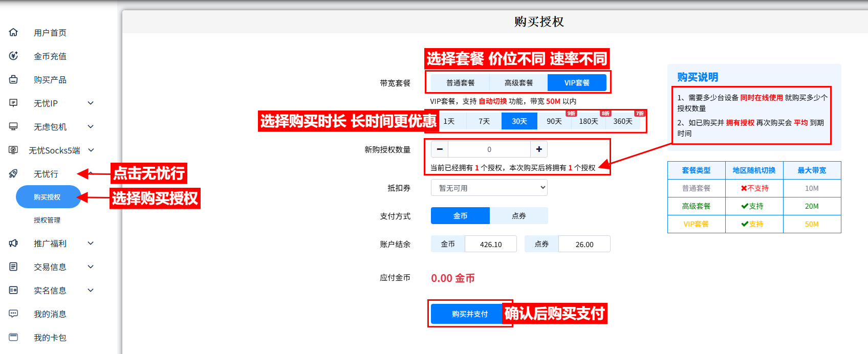868x354 pixels.
Task: Select the 高级套餐 bandwidth plan
Action: [x=518, y=83]
